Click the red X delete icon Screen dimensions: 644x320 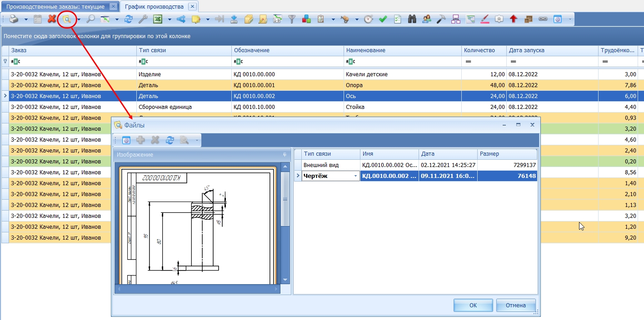(52, 19)
